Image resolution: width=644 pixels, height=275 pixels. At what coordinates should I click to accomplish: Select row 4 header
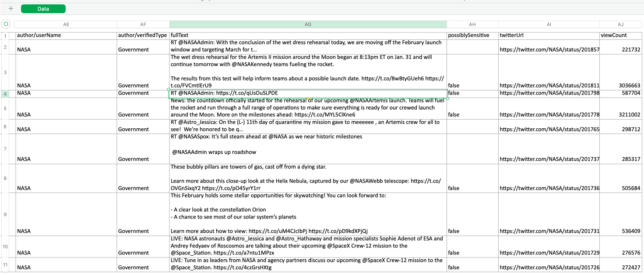tap(6, 94)
